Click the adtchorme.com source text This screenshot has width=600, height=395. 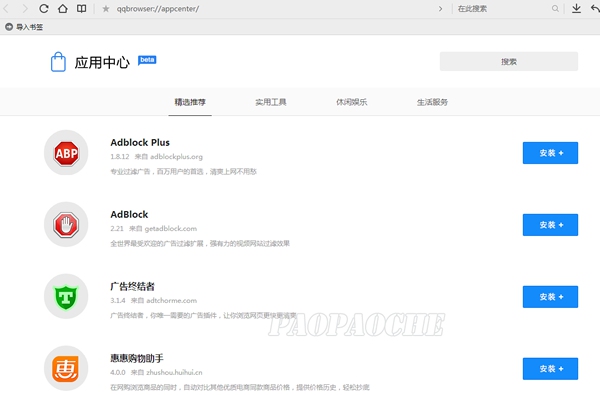(x=171, y=300)
